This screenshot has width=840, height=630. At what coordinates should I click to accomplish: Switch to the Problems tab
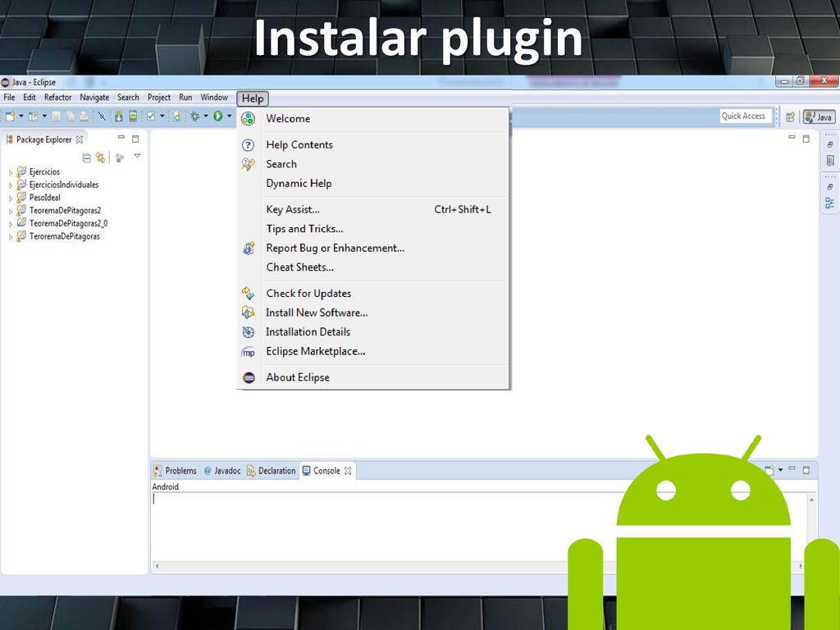(x=176, y=471)
